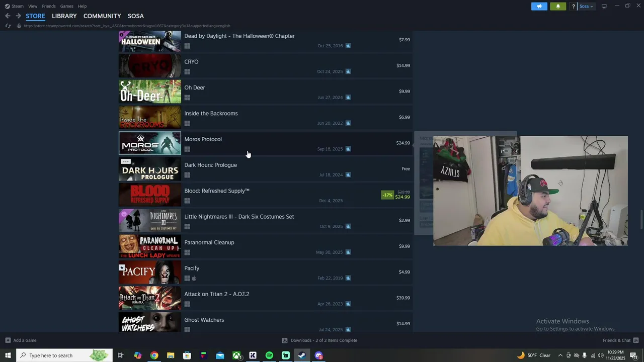This screenshot has height=362, width=644.
Task: Click Add a Game button
Action: pyautogui.click(x=21, y=340)
